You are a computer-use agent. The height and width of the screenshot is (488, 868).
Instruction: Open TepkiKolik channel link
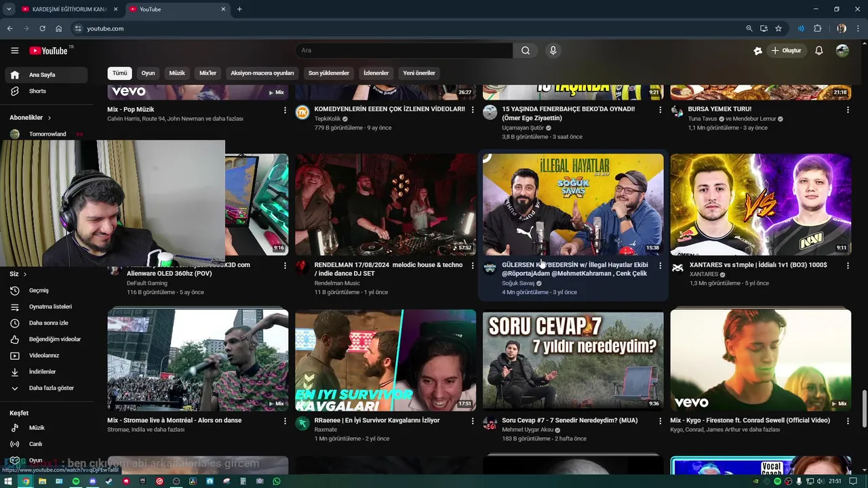click(328, 119)
